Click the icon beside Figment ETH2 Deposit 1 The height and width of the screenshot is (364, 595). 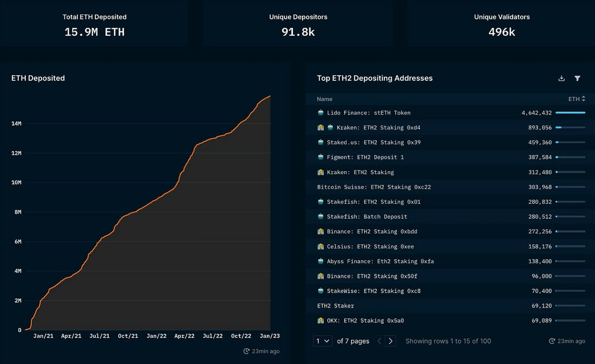coord(320,157)
